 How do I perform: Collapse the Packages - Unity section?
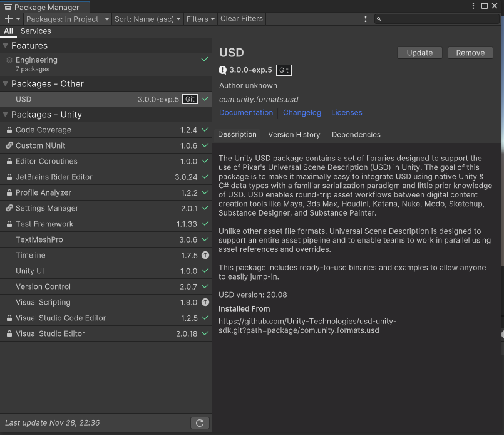click(x=6, y=115)
